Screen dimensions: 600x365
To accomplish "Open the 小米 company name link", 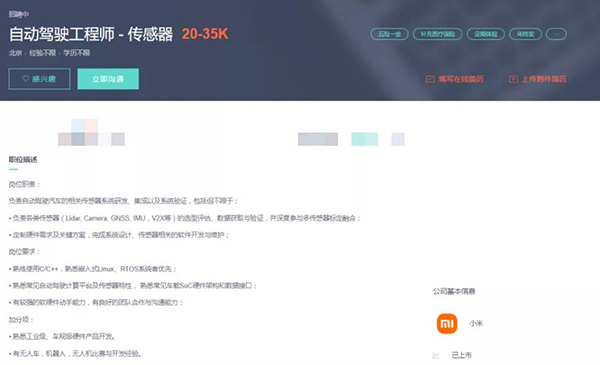I will [476, 324].
